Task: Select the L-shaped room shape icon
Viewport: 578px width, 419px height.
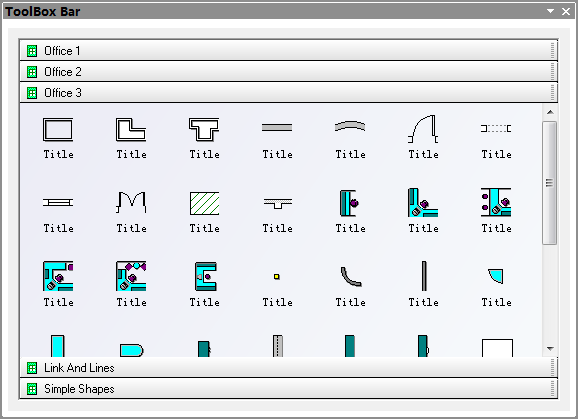Action: (131, 129)
